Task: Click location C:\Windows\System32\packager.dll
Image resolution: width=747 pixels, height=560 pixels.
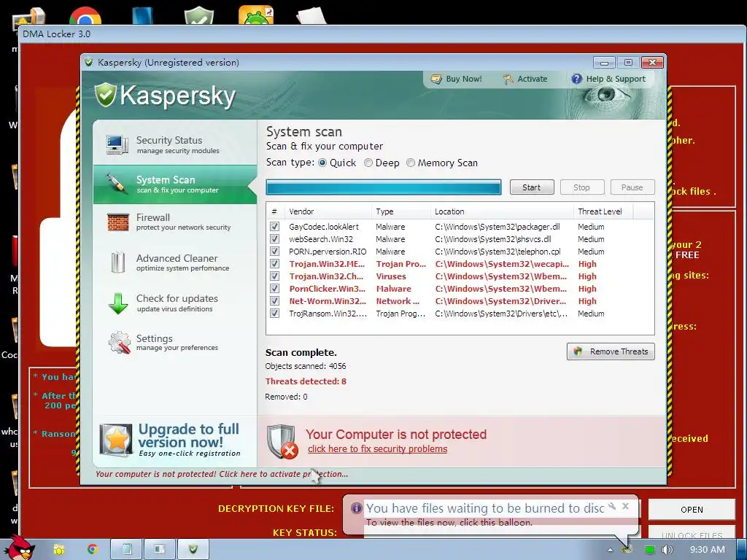Action: (498, 227)
